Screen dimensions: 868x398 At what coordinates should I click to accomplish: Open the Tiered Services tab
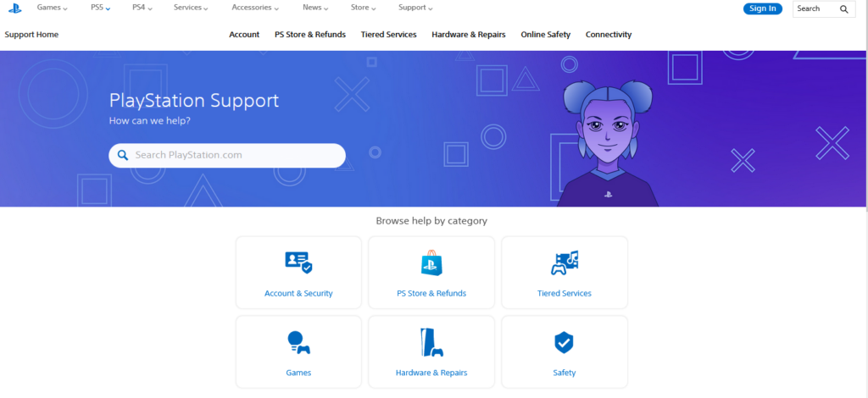[388, 34]
